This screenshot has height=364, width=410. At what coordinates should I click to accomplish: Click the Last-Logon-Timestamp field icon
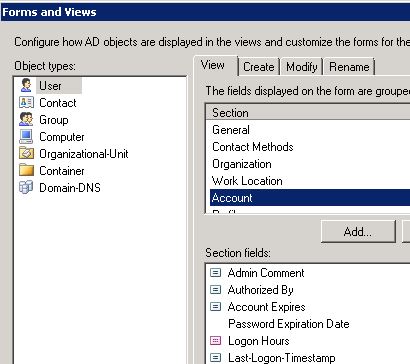pyautogui.click(x=216, y=358)
